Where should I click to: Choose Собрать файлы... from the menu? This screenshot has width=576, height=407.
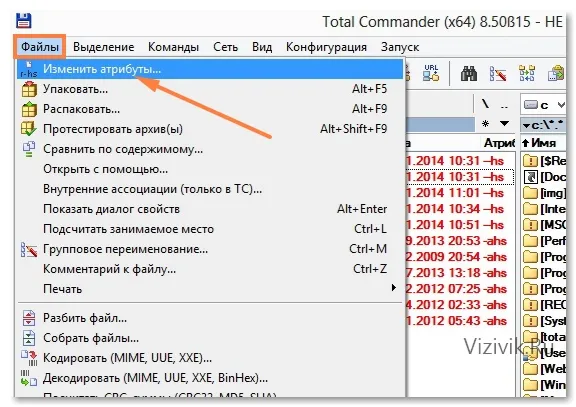point(210,338)
